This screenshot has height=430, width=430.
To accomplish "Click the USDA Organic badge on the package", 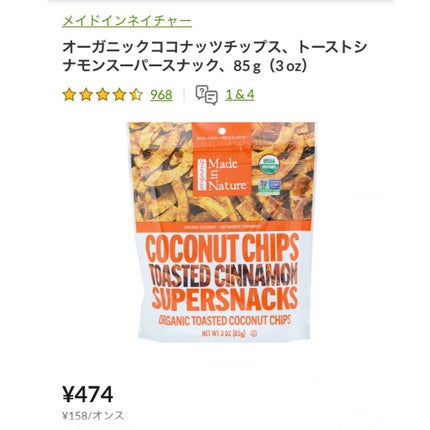I will tap(269, 164).
